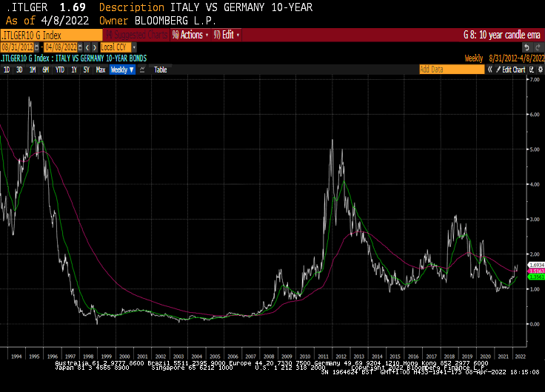Click the 0.00 value on the y-axis
This screenshot has width=545, height=392.
tap(535, 324)
